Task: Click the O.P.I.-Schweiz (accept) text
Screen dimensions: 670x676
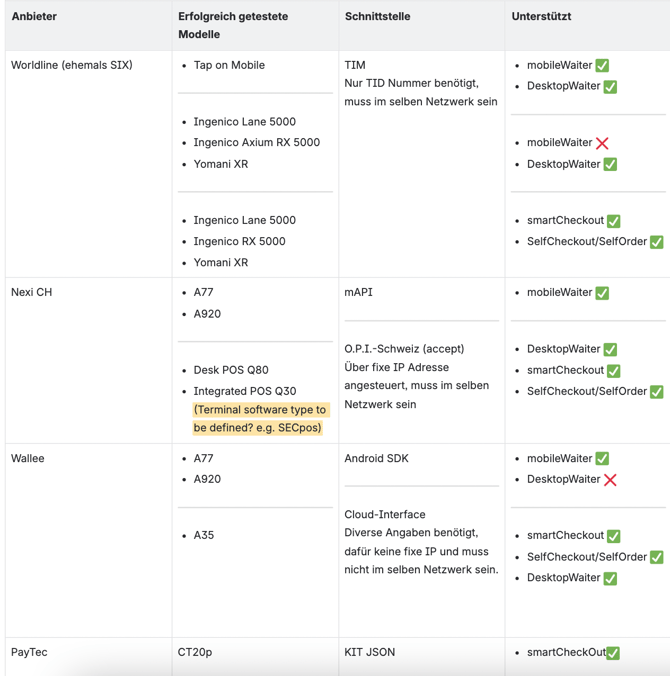Action: tap(404, 348)
